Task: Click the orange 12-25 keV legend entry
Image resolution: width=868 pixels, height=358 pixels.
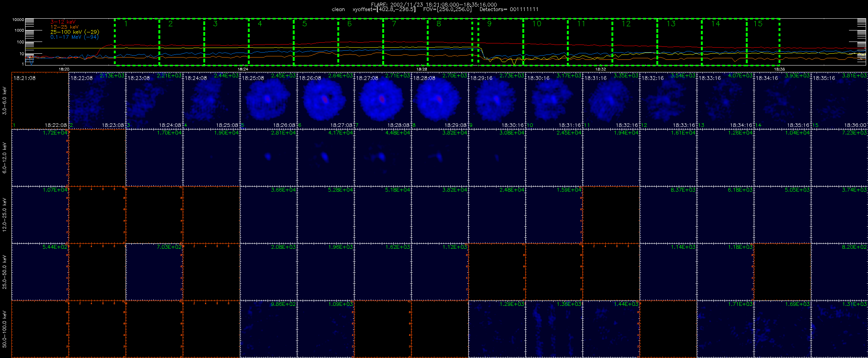Action: (x=64, y=27)
